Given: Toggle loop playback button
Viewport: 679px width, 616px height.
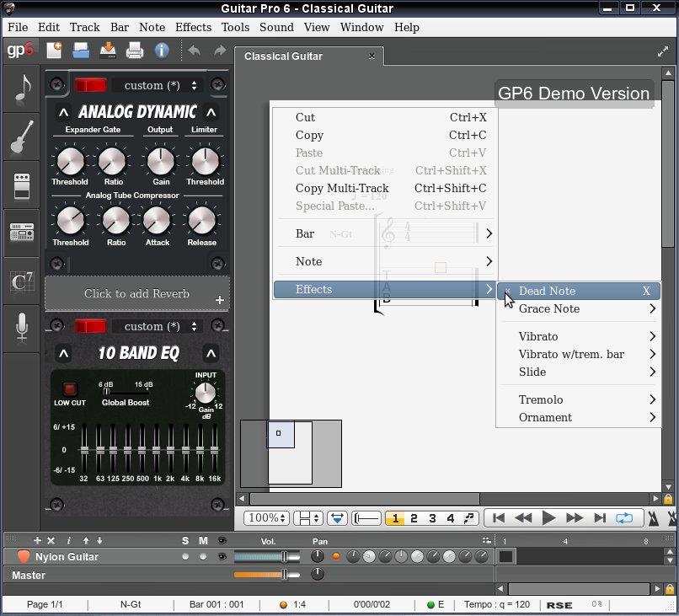Looking at the screenshot, I should pyautogui.click(x=624, y=518).
